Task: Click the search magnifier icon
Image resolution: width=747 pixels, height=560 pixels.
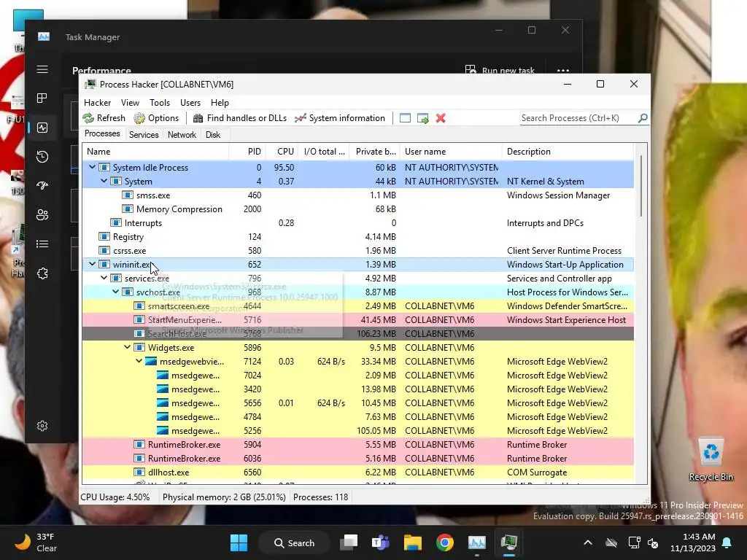Action: [643, 117]
